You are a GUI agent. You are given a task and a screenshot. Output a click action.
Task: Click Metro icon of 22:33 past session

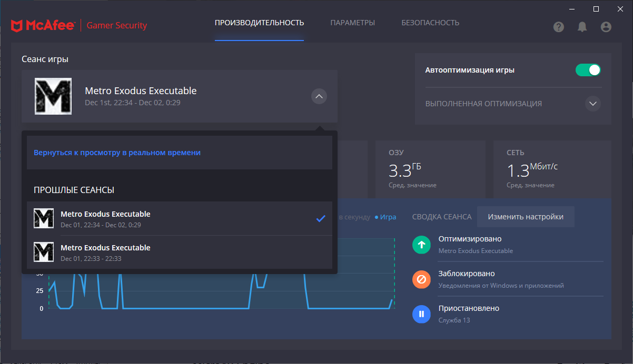point(44,252)
